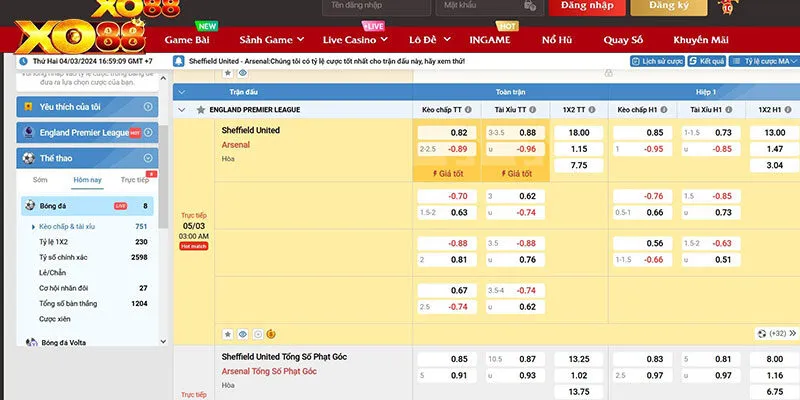
Task: Click the notification bell icon beside announcement
Action: pyautogui.click(x=180, y=61)
